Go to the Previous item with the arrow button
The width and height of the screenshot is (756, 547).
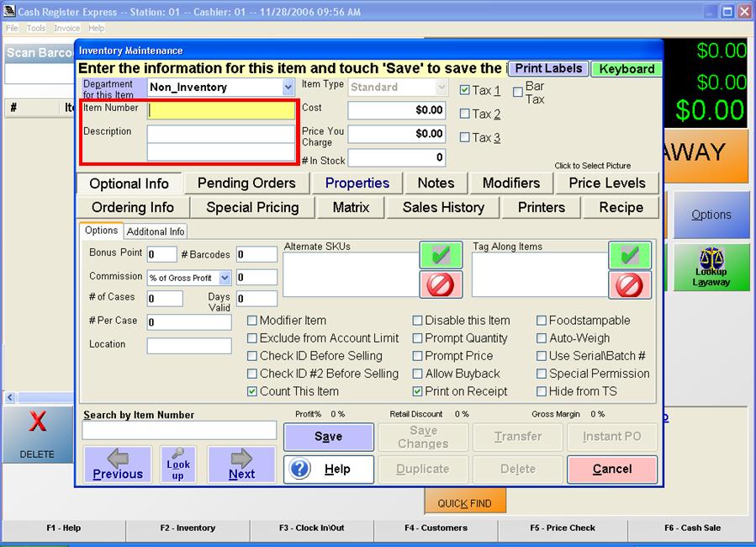point(118,465)
